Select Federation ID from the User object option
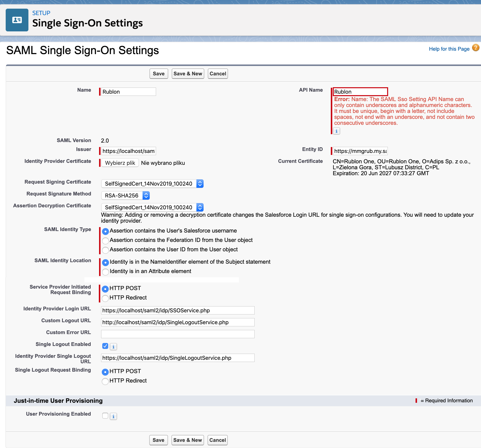This screenshot has width=481, height=448. coord(105,240)
